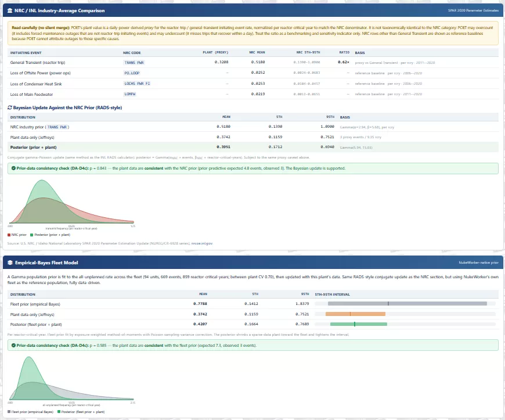Viewport: 505px width, 420px height.
Task: Click the stack icon beside Empirical-Bayes Fleet Model
Action: click(x=10, y=263)
